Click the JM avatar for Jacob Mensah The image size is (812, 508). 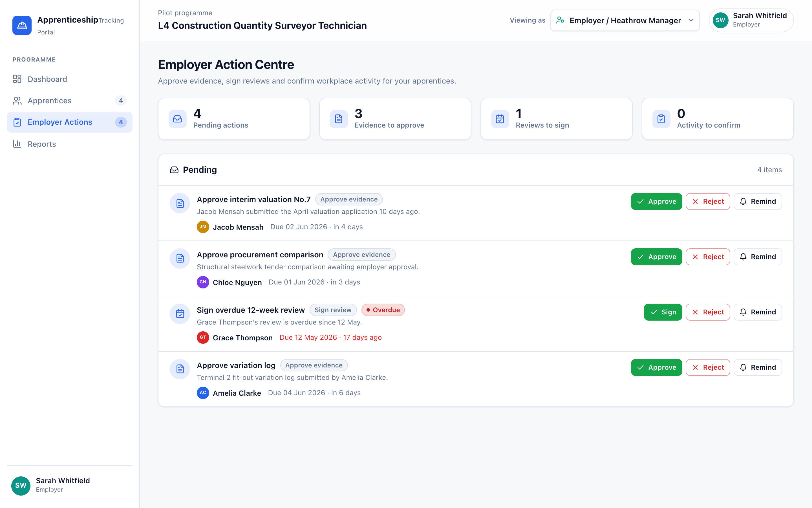[203, 227]
